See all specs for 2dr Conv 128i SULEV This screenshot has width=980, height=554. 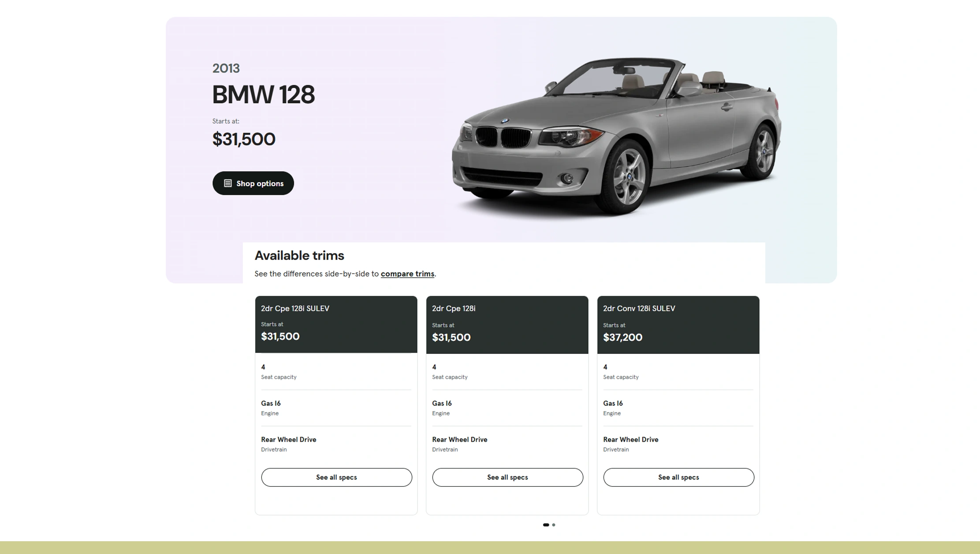coord(678,477)
